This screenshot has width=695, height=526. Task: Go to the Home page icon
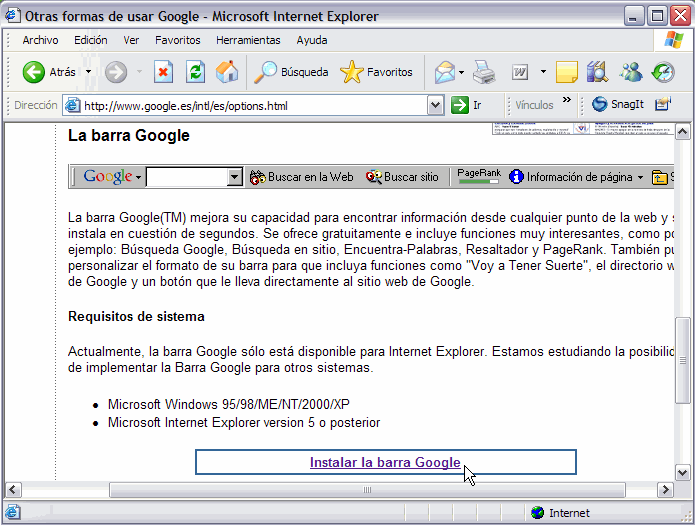pyautogui.click(x=227, y=72)
